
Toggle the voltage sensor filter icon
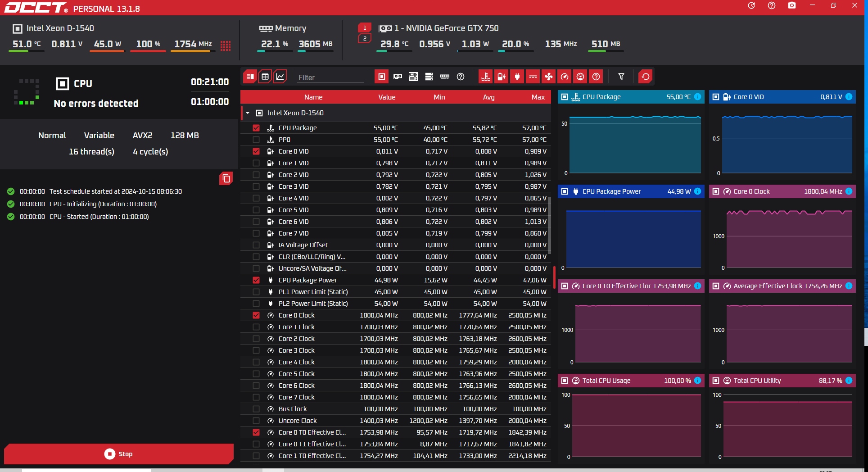[x=502, y=77]
